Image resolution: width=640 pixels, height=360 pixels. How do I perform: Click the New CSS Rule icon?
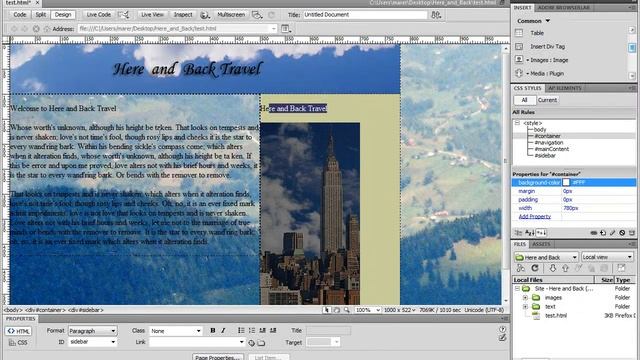pos(603,233)
